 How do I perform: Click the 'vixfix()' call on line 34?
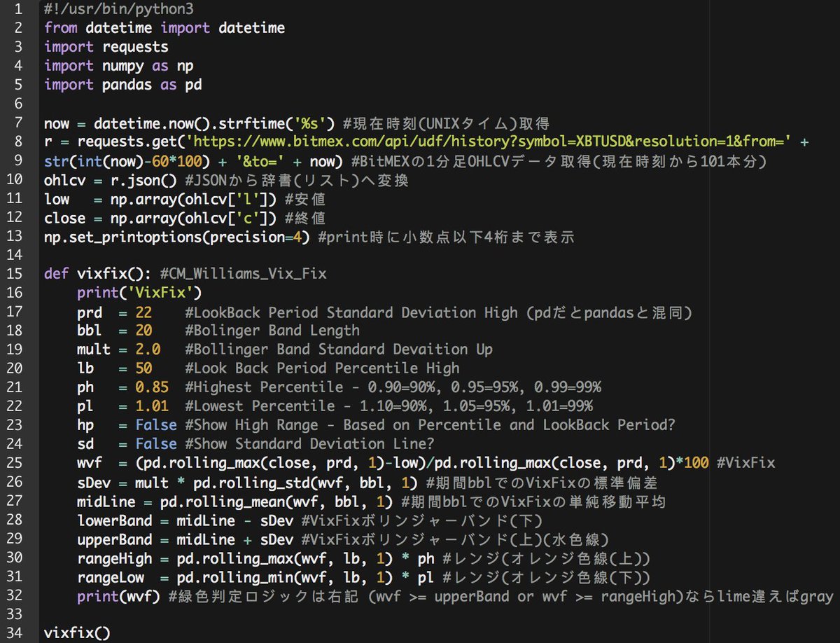point(77,633)
